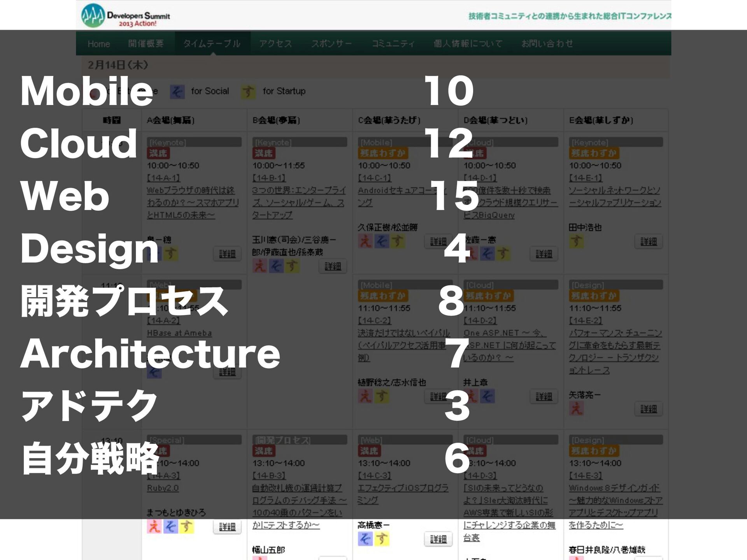Click the [14-E-2] session code link
Screen dimensions: 747x560
[x=586, y=320]
